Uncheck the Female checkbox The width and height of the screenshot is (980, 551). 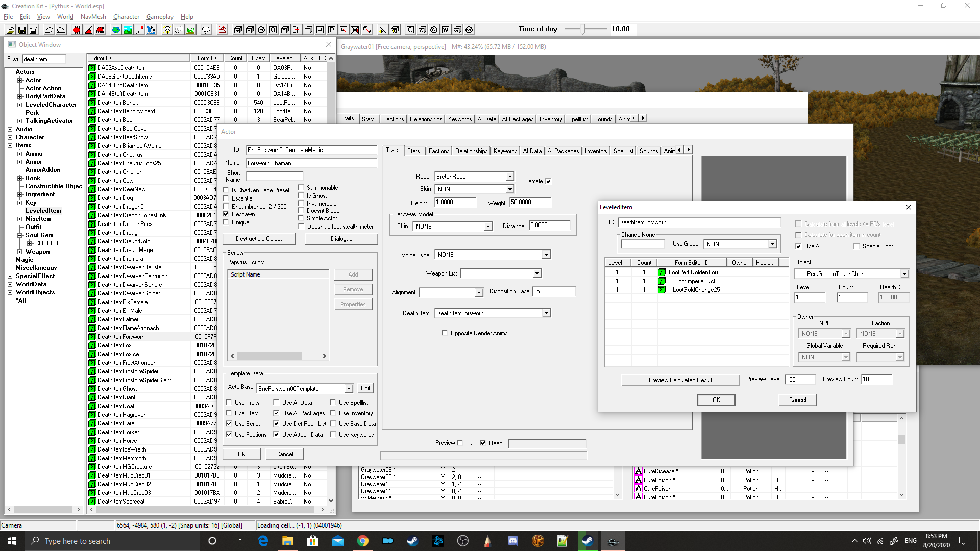coord(548,181)
